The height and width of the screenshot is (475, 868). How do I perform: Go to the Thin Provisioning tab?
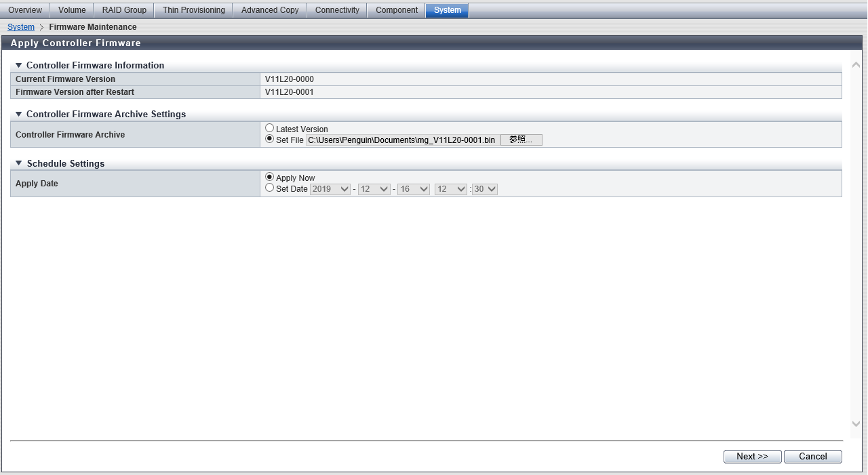(193, 10)
